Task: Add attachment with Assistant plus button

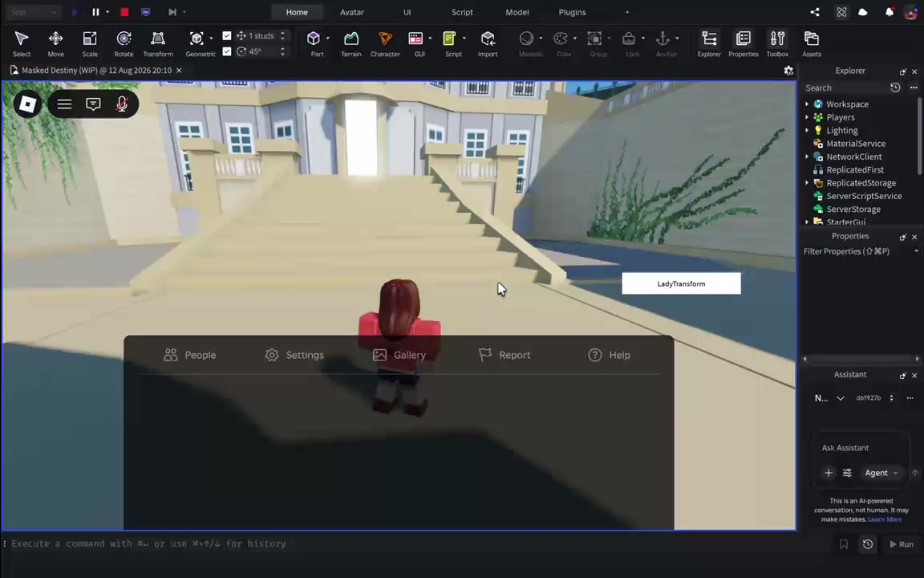Action: (x=829, y=472)
